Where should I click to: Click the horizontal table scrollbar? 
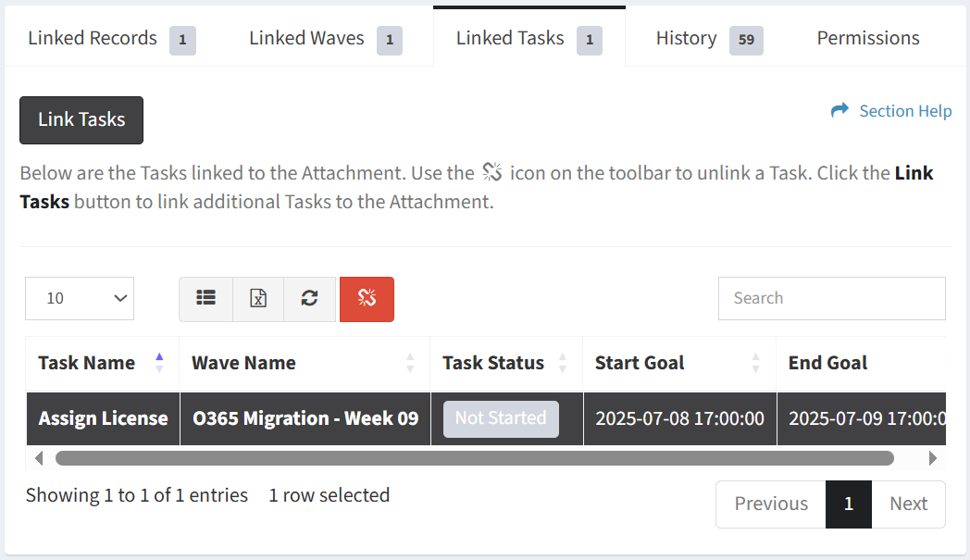[x=475, y=458]
